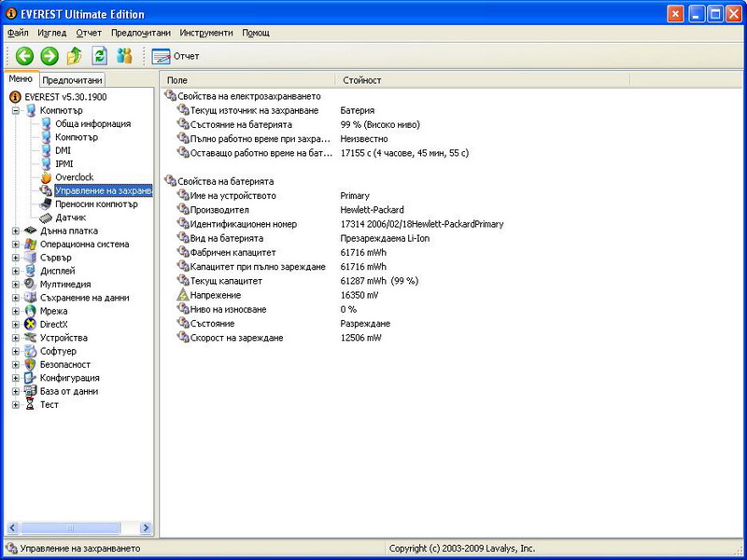This screenshot has width=747, height=560.
Task: Collapse the Компютър tree node
Action: 16,110
